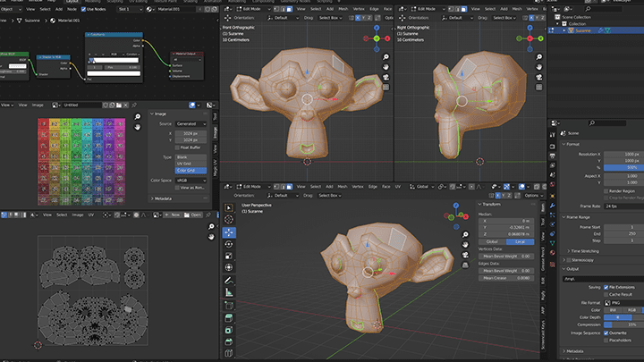
Task: Open Node menu in shader editor
Action: (x=72, y=9)
